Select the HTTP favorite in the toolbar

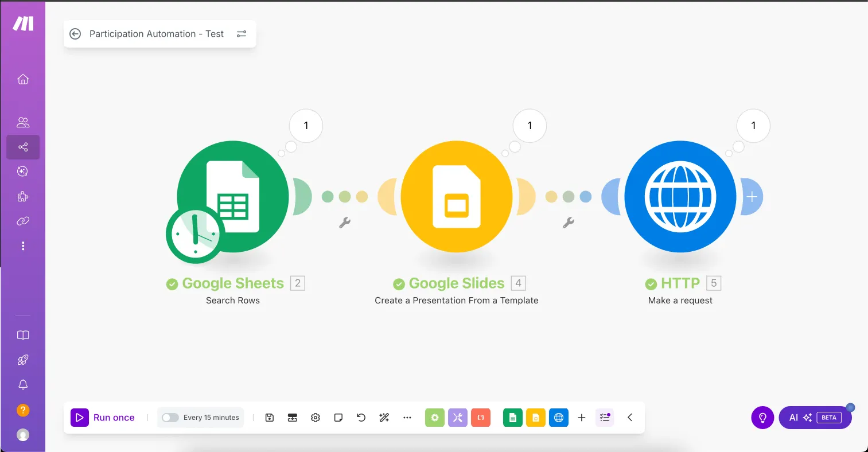pos(559,418)
